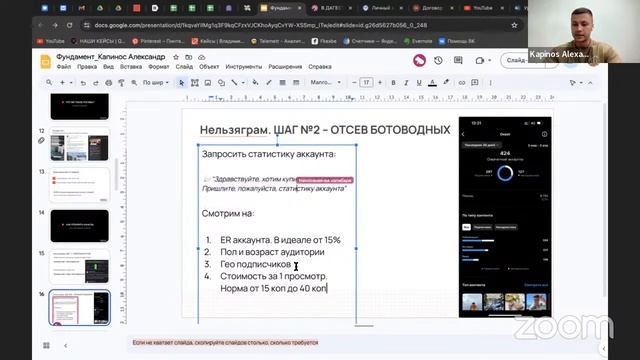Open the new slide layout dropdown arrow
Image resolution: width=640 pixels, height=360 pixels.
[x=71, y=83]
